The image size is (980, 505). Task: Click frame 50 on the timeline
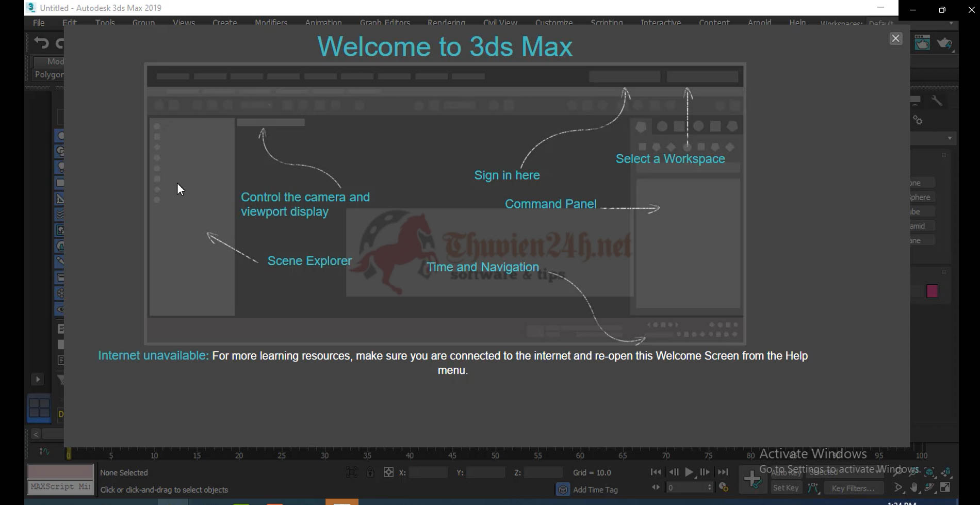[x=495, y=454]
